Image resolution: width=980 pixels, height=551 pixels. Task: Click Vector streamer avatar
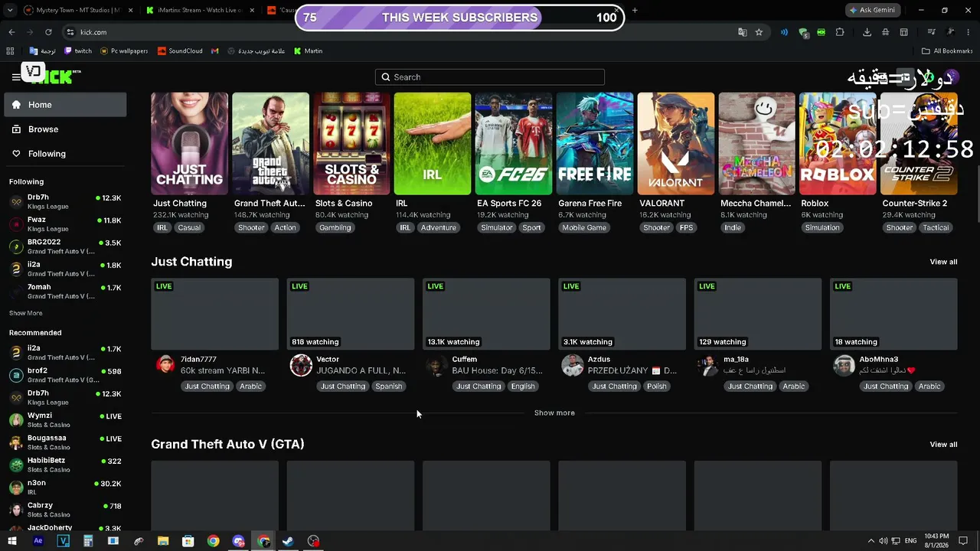pyautogui.click(x=301, y=366)
